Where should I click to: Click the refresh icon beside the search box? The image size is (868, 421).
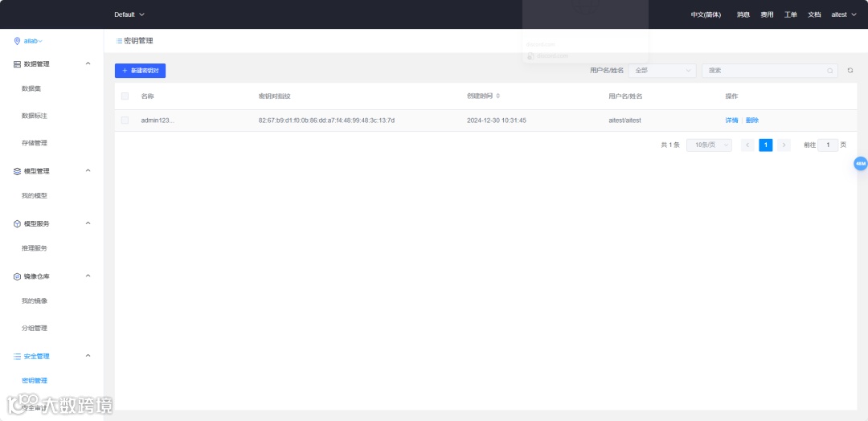click(850, 71)
